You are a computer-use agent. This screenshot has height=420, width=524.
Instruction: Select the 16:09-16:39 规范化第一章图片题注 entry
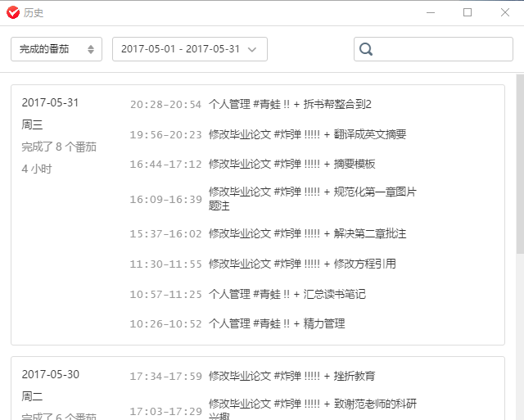pyautogui.click(x=273, y=199)
